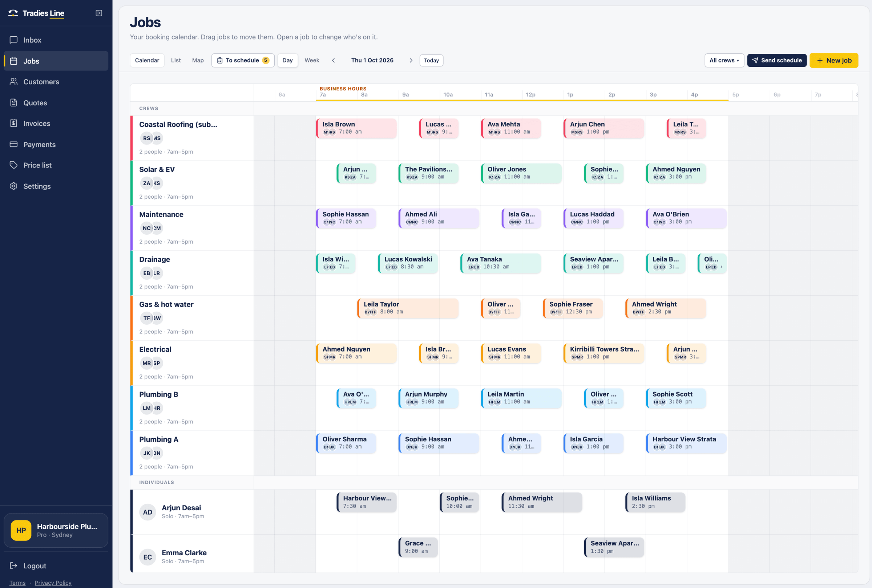Click the ZA avatar in Solar & EV
This screenshot has height=588, width=872.
(146, 183)
